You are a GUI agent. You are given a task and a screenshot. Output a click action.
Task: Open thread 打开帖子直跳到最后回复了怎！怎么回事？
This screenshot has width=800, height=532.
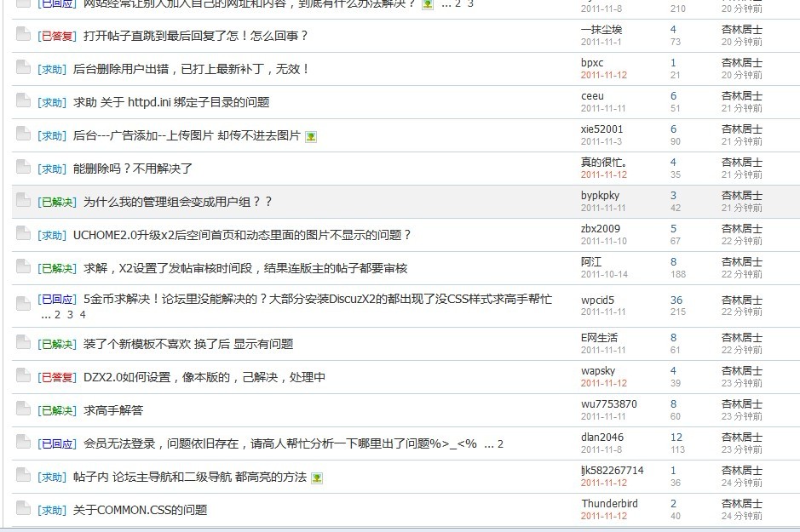(x=195, y=37)
